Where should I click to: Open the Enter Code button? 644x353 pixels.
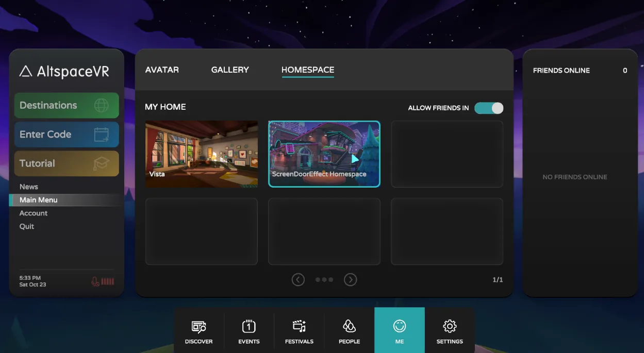(x=67, y=135)
